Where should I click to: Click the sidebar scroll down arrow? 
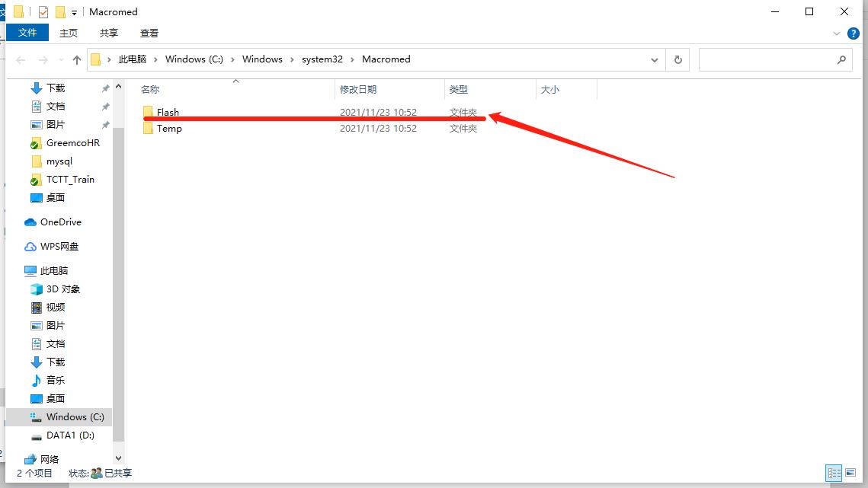point(118,458)
